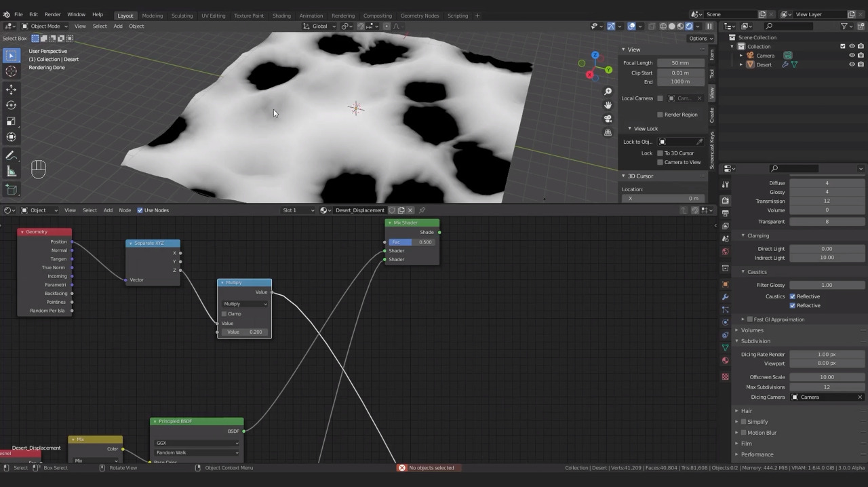The width and height of the screenshot is (868, 487).
Task: Expand Desert object in outliner
Action: [741, 64]
